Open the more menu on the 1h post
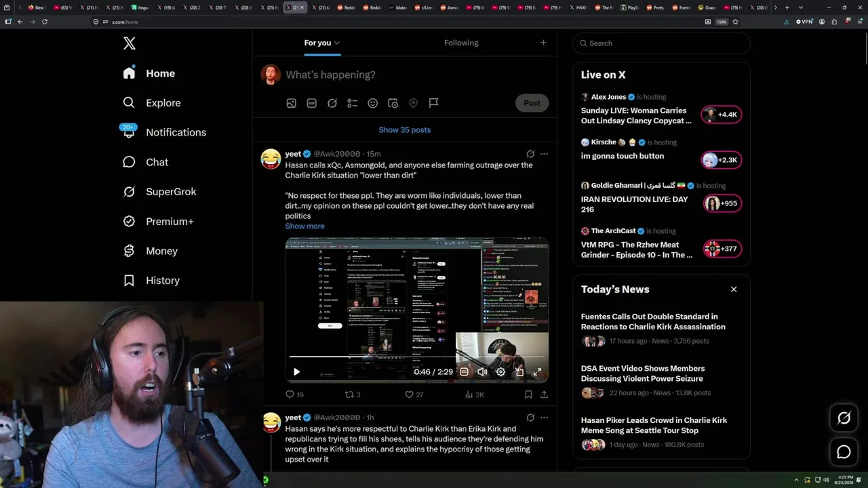Image resolution: width=868 pixels, height=488 pixels. (x=544, y=418)
